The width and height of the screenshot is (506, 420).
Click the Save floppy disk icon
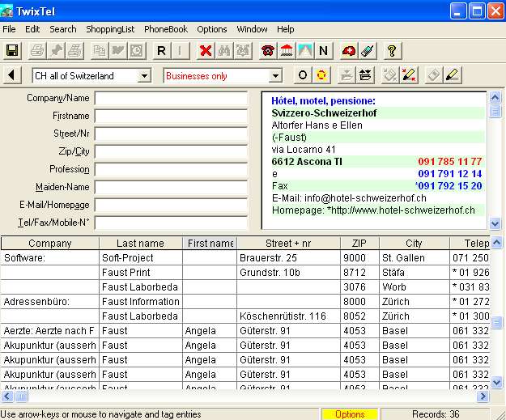coord(13,51)
